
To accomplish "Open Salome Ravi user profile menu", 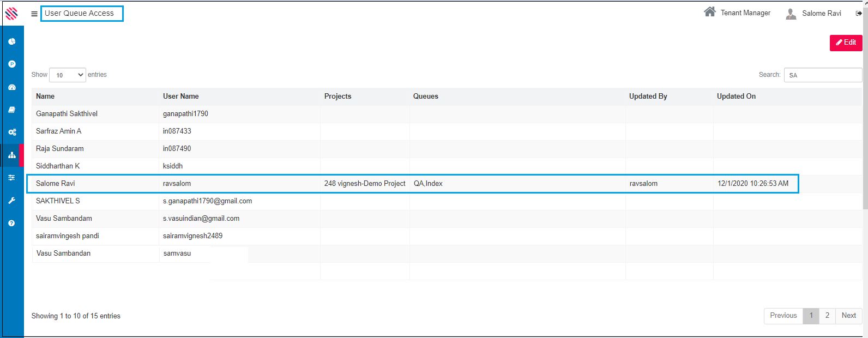I will click(x=815, y=14).
